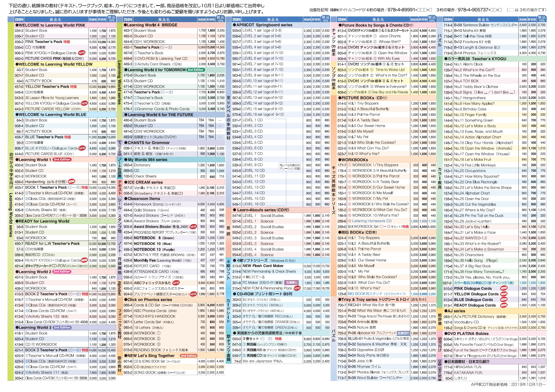The height and width of the screenshot is (392, 555).
Task: Click the 2nd Edition badge beside Learning World 1
Action: [62, 159]
